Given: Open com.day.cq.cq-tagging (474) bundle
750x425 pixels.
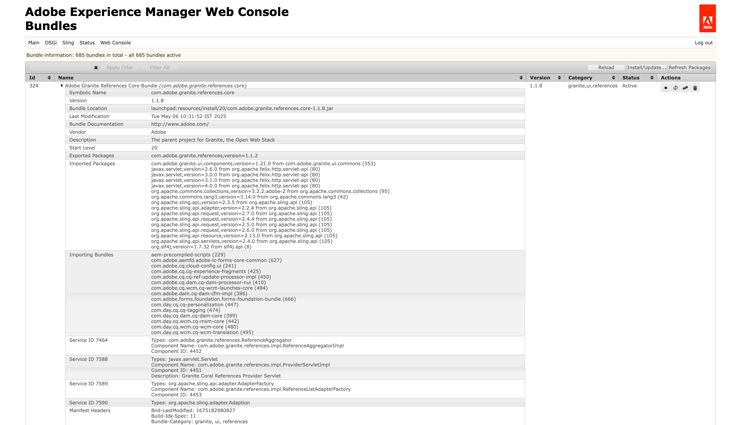Looking at the screenshot, I should [x=186, y=310].
